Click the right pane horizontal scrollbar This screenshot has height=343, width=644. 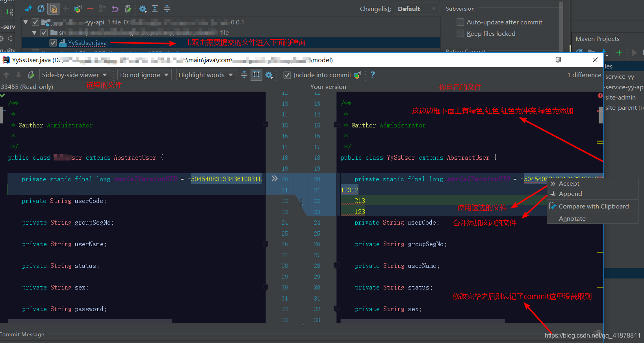(423, 321)
